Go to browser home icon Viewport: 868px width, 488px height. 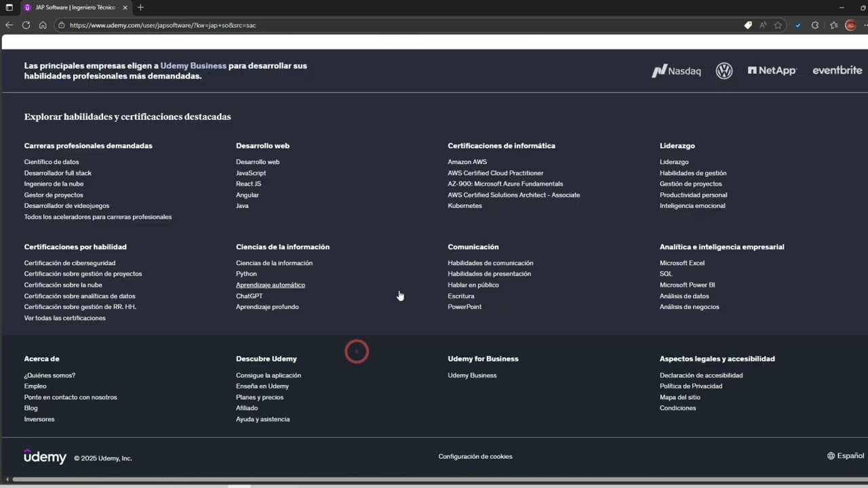(43, 25)
